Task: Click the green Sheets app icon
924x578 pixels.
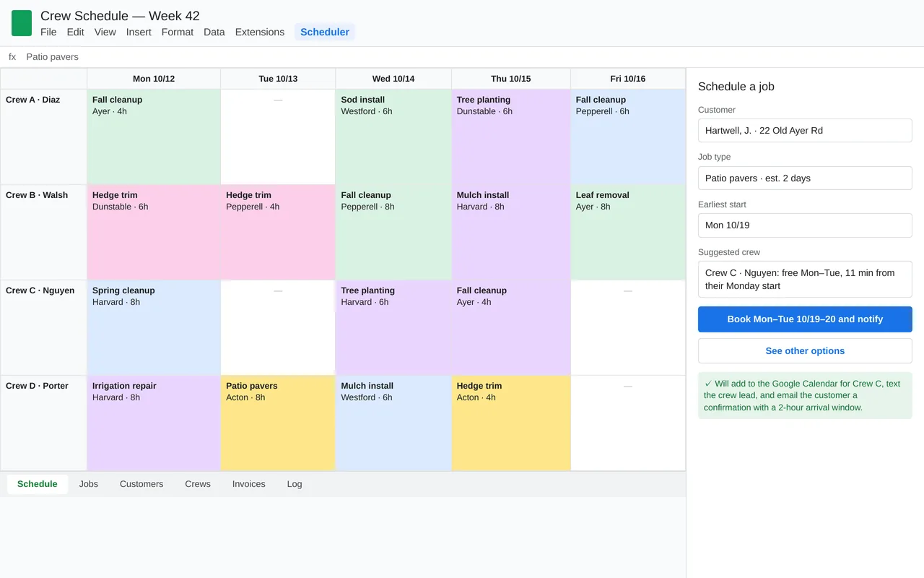Action: [22, 23]
